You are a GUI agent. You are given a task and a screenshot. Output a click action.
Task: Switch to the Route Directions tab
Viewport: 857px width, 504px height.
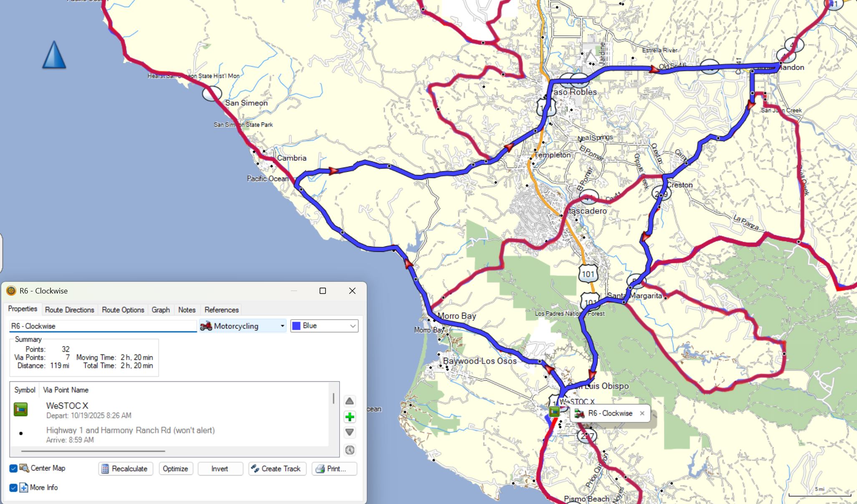pos(69,310)
